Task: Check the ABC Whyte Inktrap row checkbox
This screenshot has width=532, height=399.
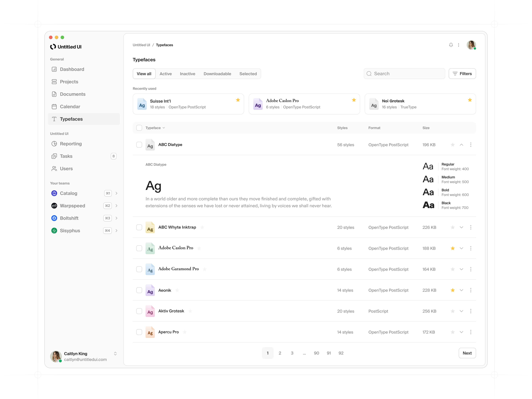Action: pyautogui.click(x=139, y=227)
